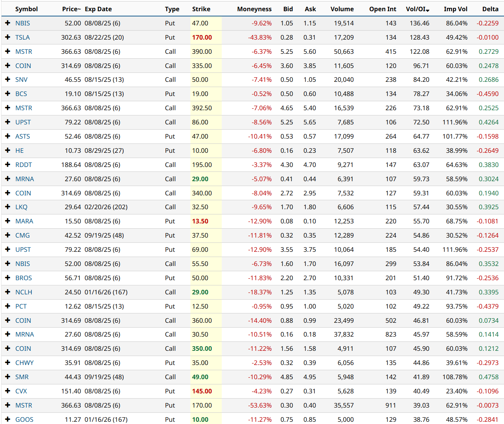Screen dimensions: 504x424
Task: Click plus icon for SMR row
Action: (x=7, y=377)
